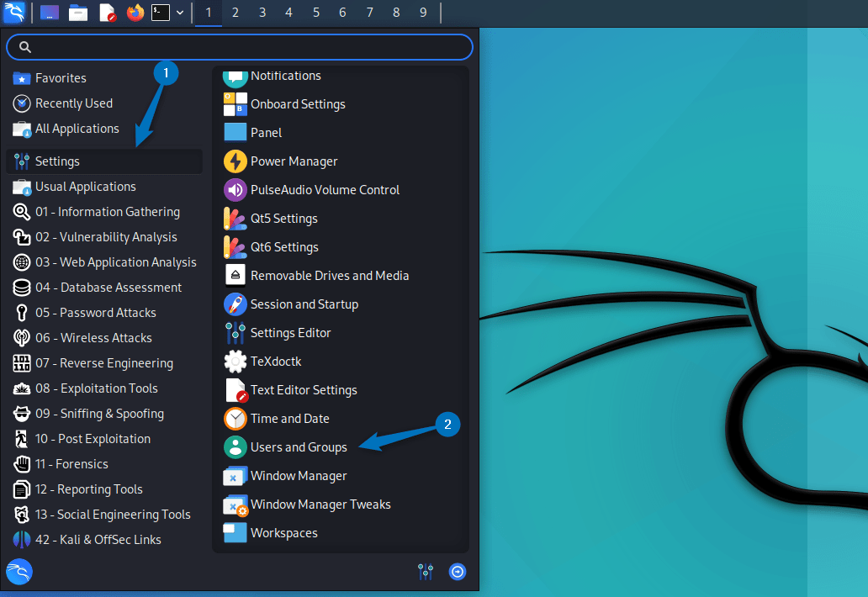Click the Kali menu button in the taskbar
The width and height of the screenshot is (868, 597).
pyautogui.click(x=13, y=13)
